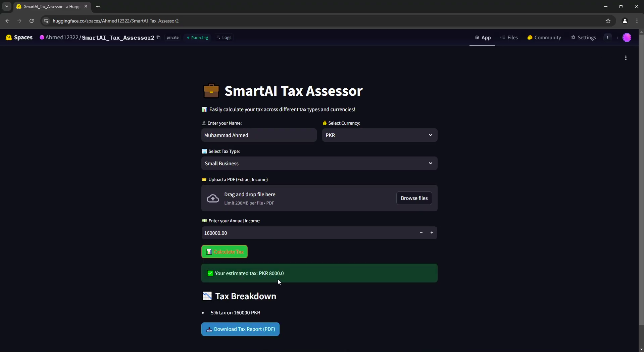
Task: Click Browse files to upload PDF
Action: 414,198
